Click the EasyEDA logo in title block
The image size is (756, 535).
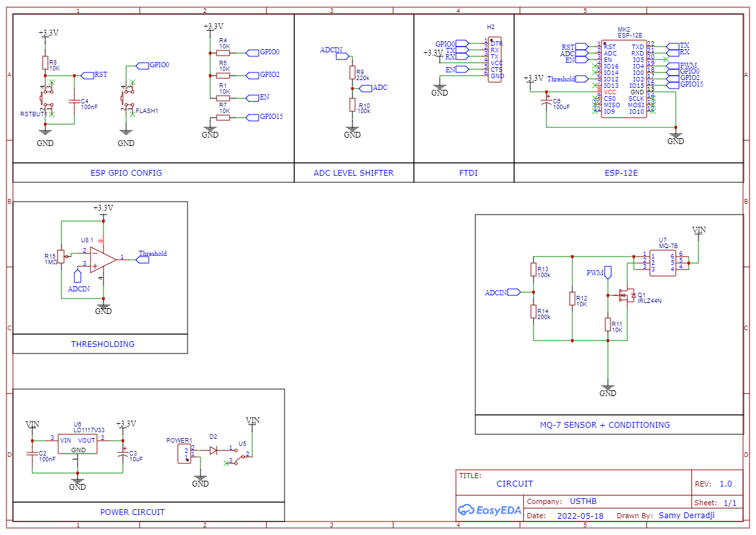[x=490, y=510]
